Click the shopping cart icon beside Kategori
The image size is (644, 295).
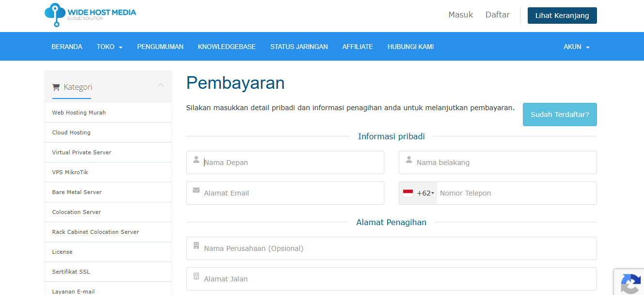coord(56,87)
